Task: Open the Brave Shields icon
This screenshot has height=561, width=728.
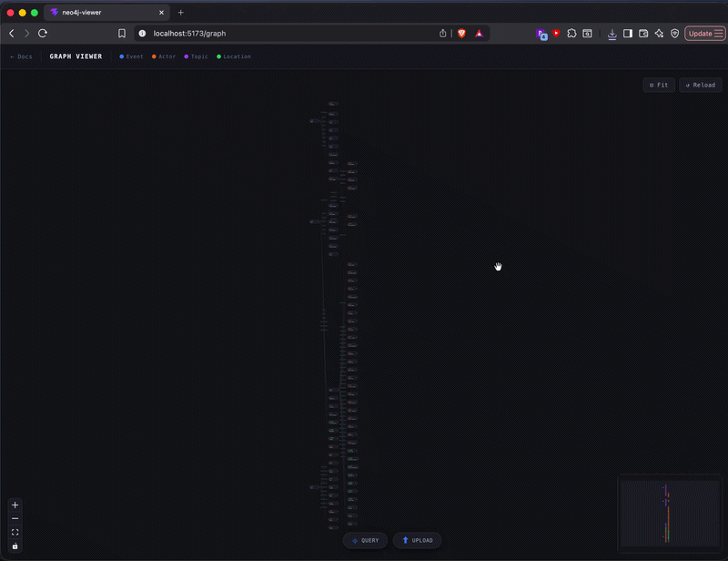Action: 462,33
